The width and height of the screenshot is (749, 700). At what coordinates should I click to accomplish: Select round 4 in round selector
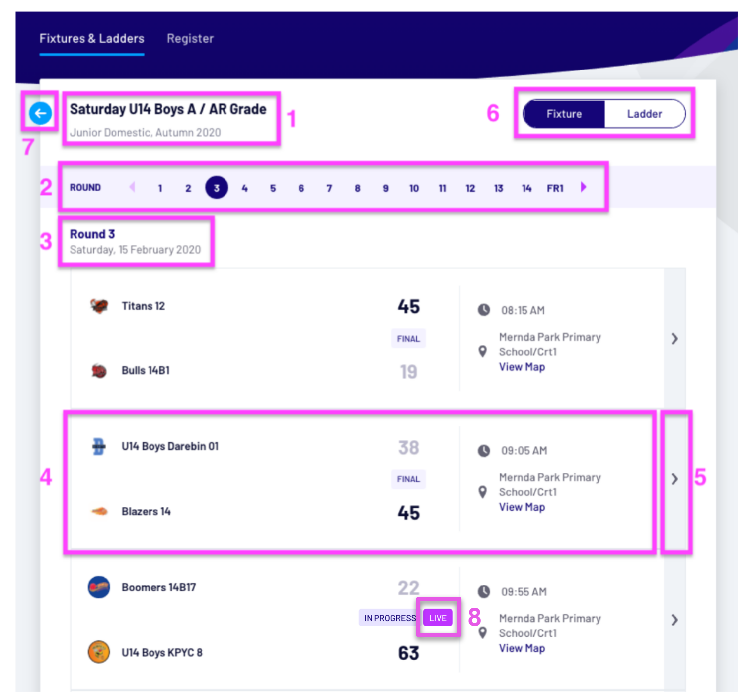pyautogui.click(x=244, y=188)
